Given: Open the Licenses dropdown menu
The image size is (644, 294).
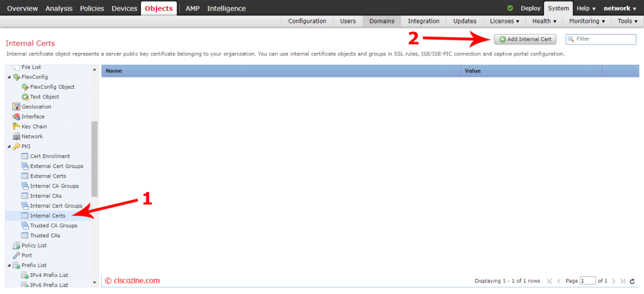Looking at the screenshot, I should (x=504, y=21).
